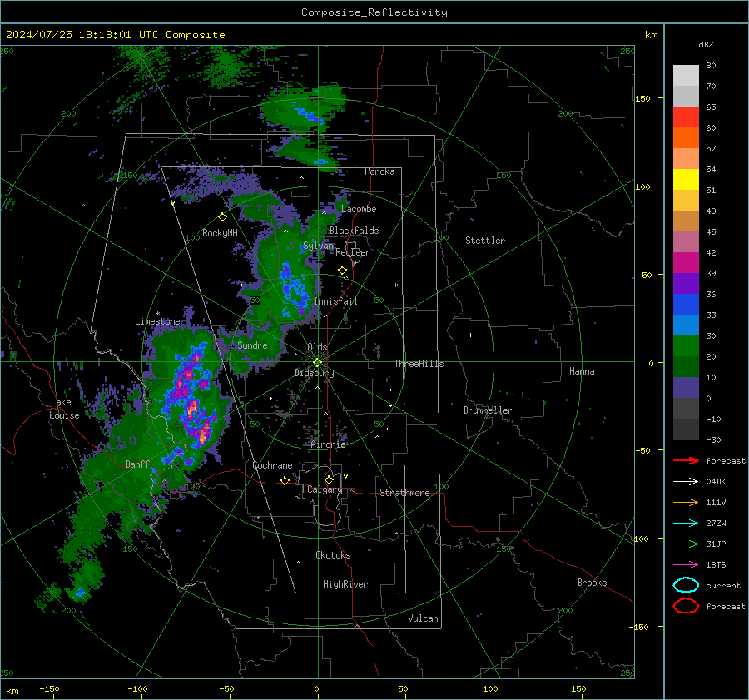
Task: Click the 18TS legend text
Action: (716, 565)
